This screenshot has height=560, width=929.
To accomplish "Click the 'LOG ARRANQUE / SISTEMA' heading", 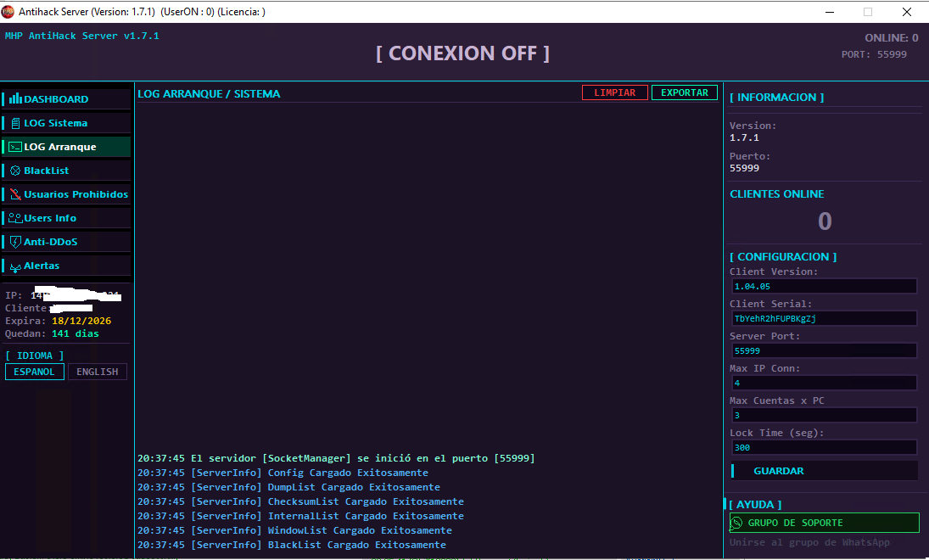I will [209, 93].
